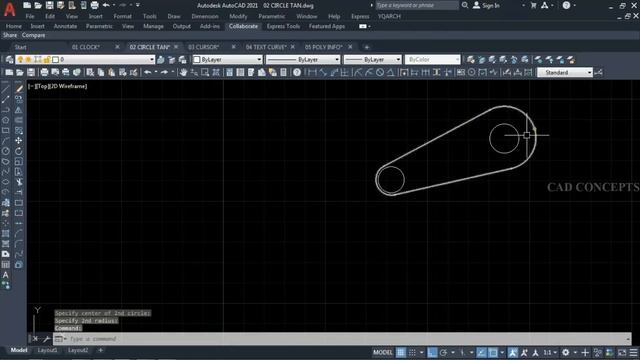The image size is (640, 360).
Task: Select the Pan hand tool
Action: 183,72
